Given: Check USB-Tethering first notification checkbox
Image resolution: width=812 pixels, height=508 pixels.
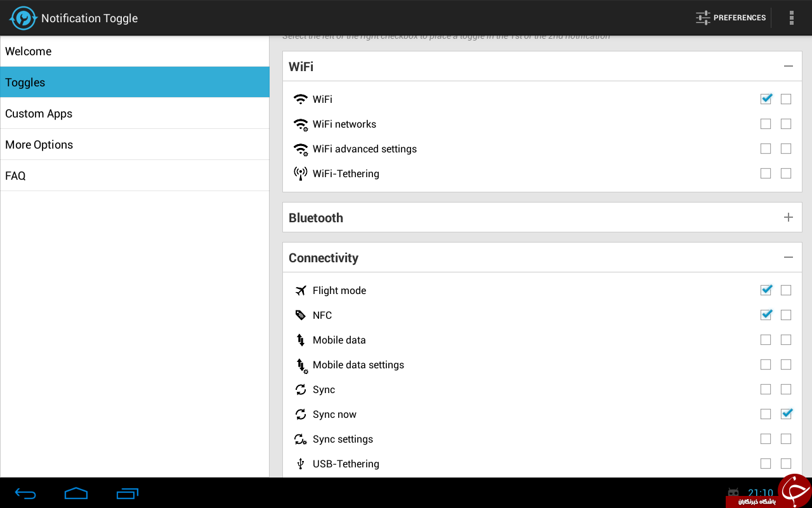Looking at the screenshot, I should coord(766,464).
